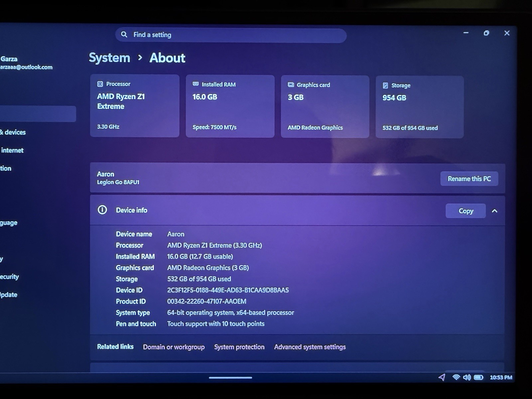Select the Product ID value 00342-22260-47107-AAOEM

pos(206,301)
